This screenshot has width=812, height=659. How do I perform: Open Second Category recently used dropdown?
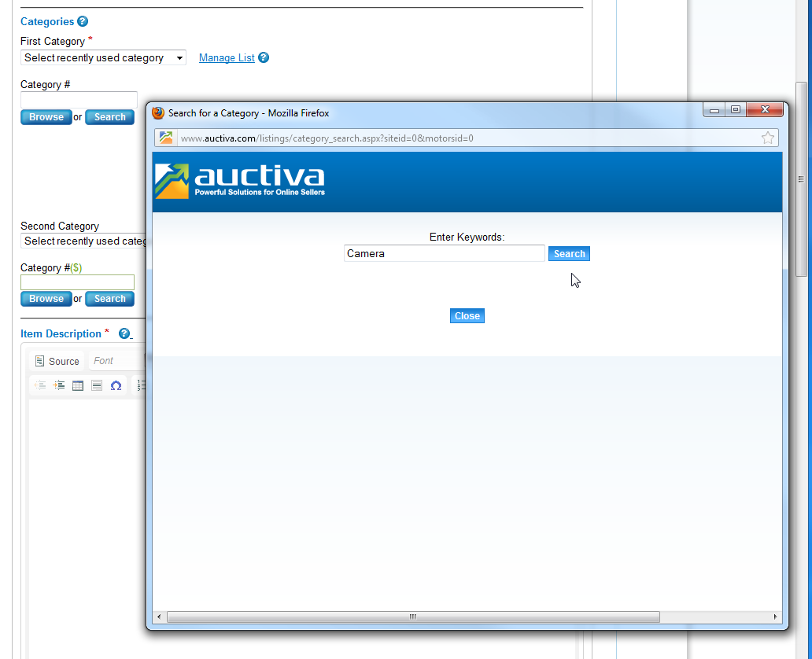[83, 241]
